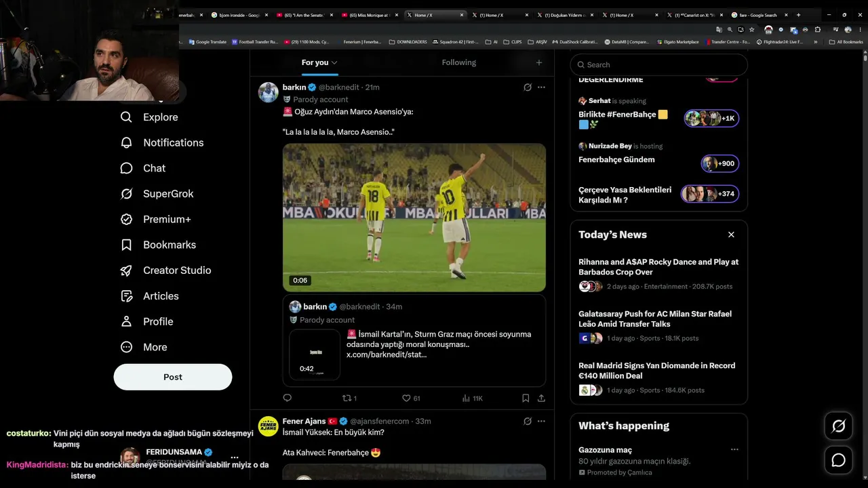Open Google Translate bookmark
The image size is (868, 488).
[208, 42]
